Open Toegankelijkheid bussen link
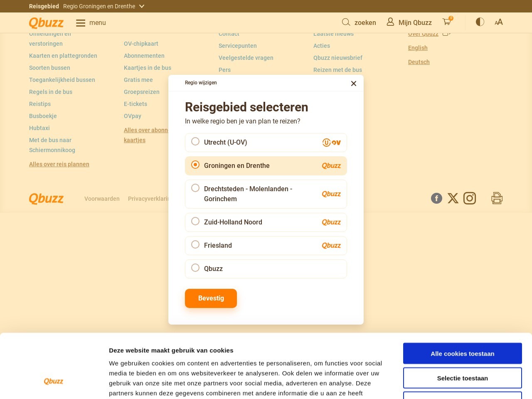Screen dimensions: 532x399 [62, 80]
